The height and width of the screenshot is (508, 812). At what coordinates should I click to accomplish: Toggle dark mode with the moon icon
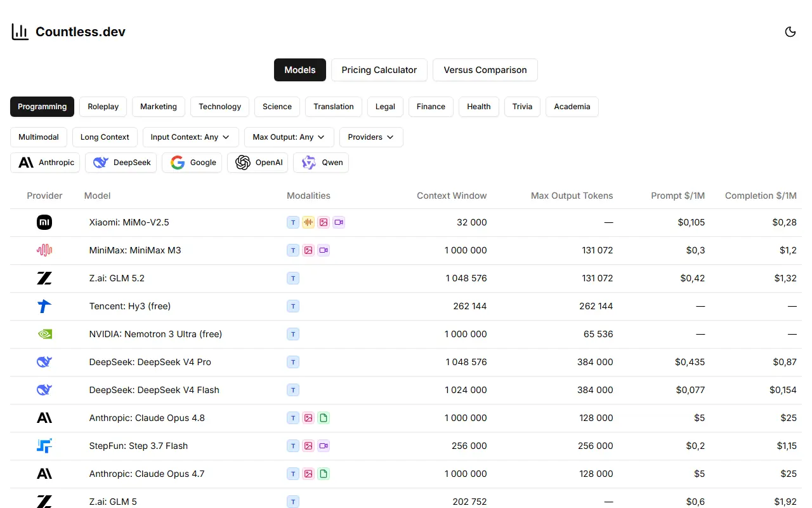[x=790, y=32]
